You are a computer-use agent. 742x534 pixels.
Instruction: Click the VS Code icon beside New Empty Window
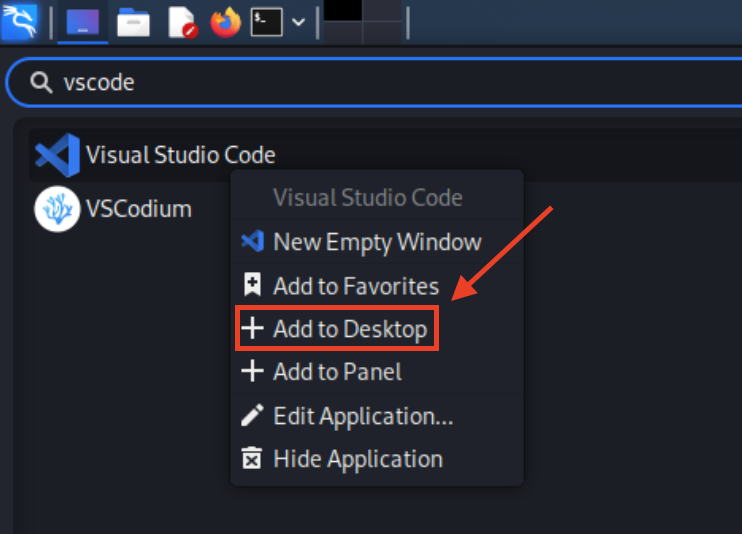(252, 241)
